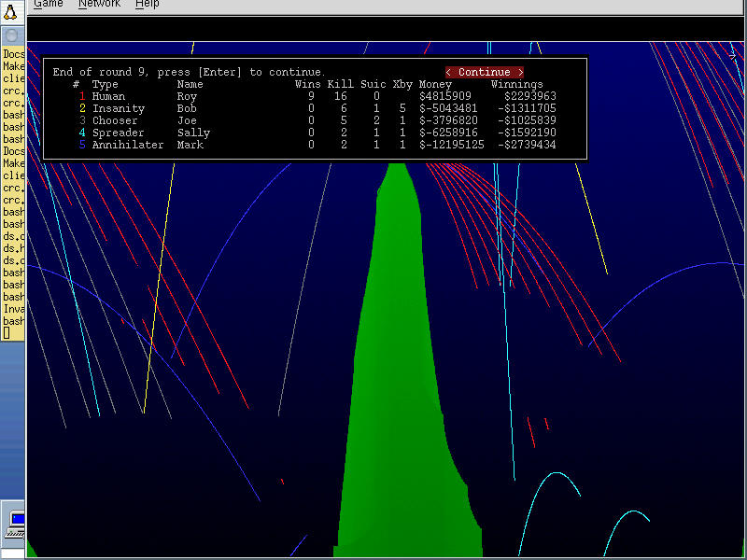Click Roy's money "$4815909"
747x560 pixels.
(x=445, y=96)
